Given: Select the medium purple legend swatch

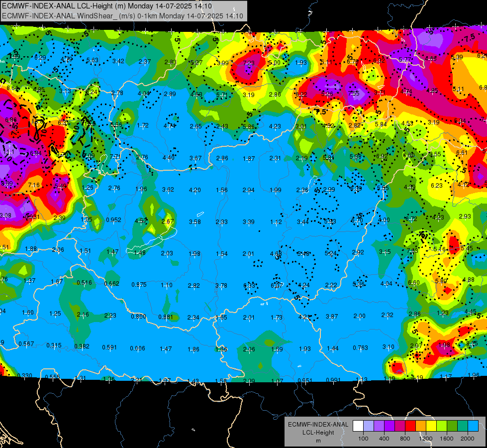Looking at the screenshot, I should click(379, 426).
